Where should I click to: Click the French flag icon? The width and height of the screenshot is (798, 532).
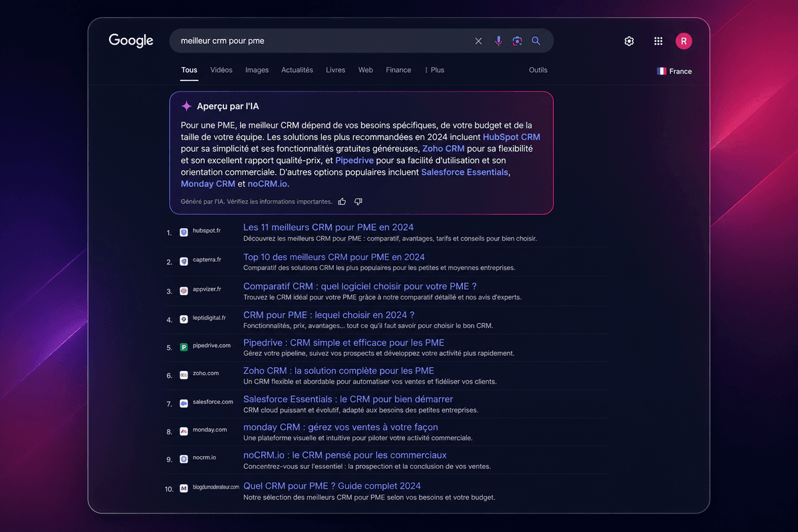662,71
